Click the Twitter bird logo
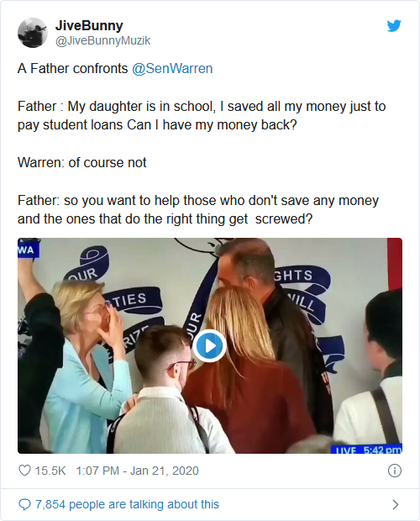The width and height of the screenshot is (420, 521). 394,26
